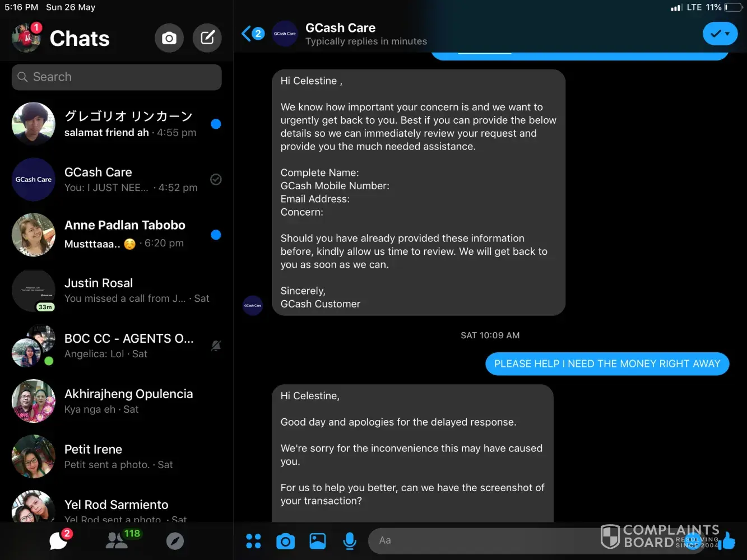Type in the Aa message field
747x560 pixels.
point(482,540)
